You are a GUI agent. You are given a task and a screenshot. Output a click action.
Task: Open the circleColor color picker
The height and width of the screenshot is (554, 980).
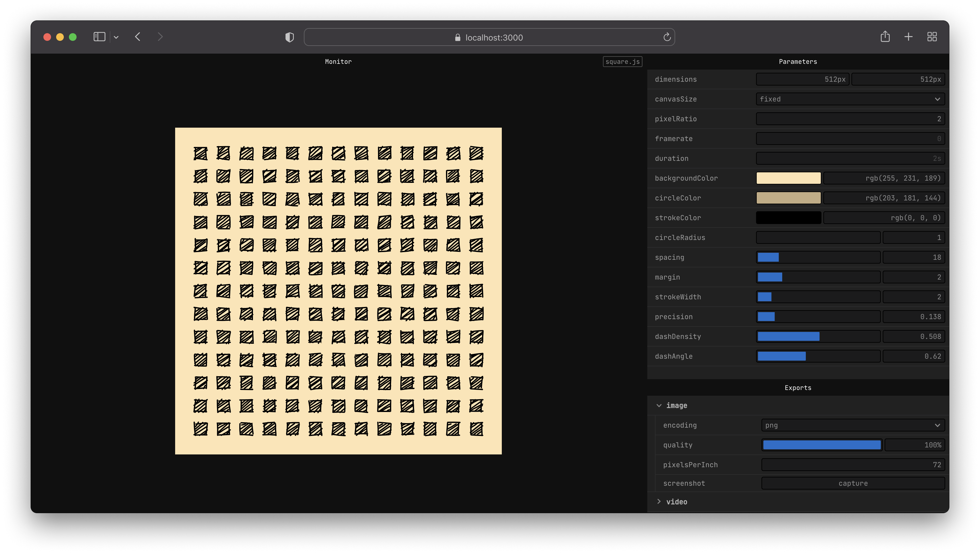click(x=789, y=198)
